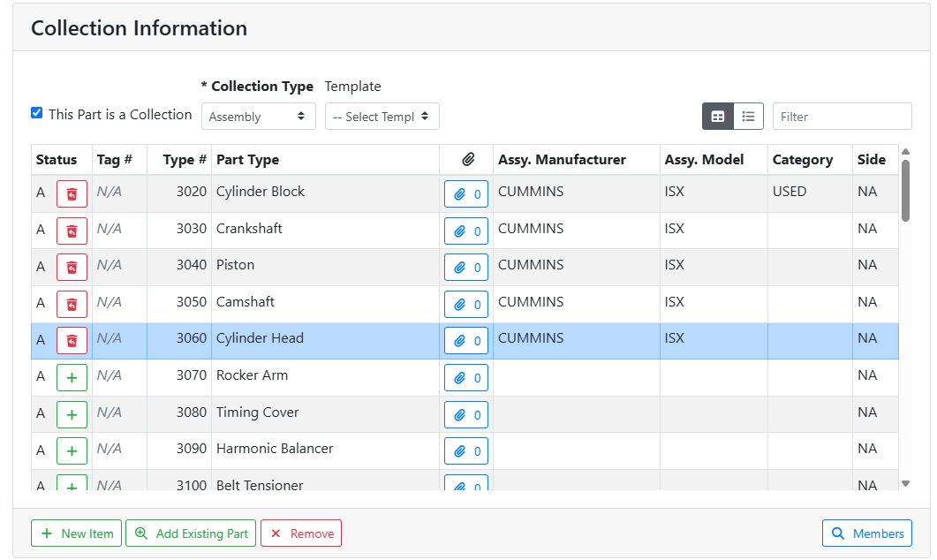
Task: Click the New Item button
Action: (77, 534)
